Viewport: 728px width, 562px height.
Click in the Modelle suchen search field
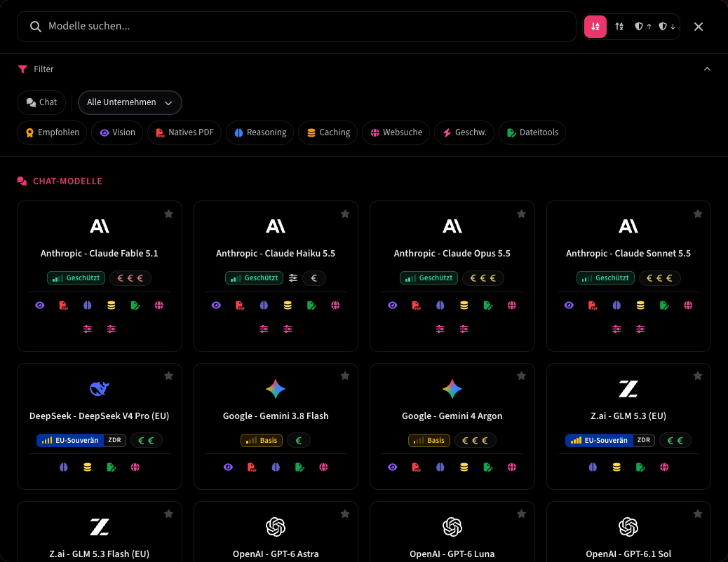point(297,27)
